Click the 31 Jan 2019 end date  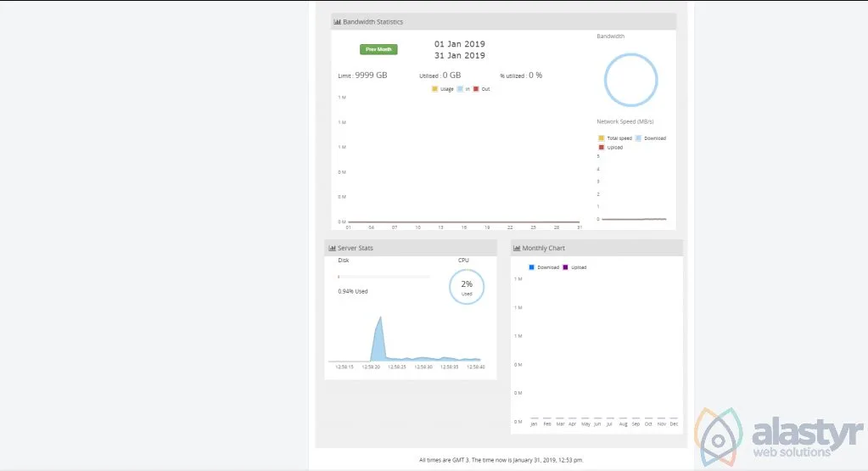click(x=460, y=55)
